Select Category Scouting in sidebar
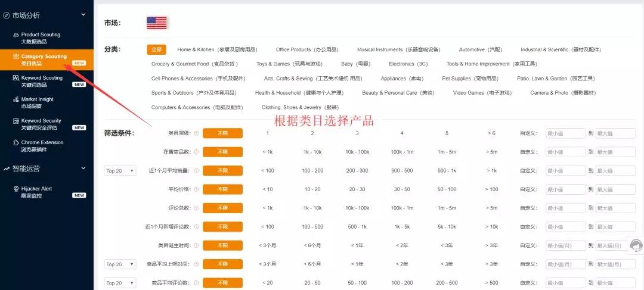 (x=44, y=60)
